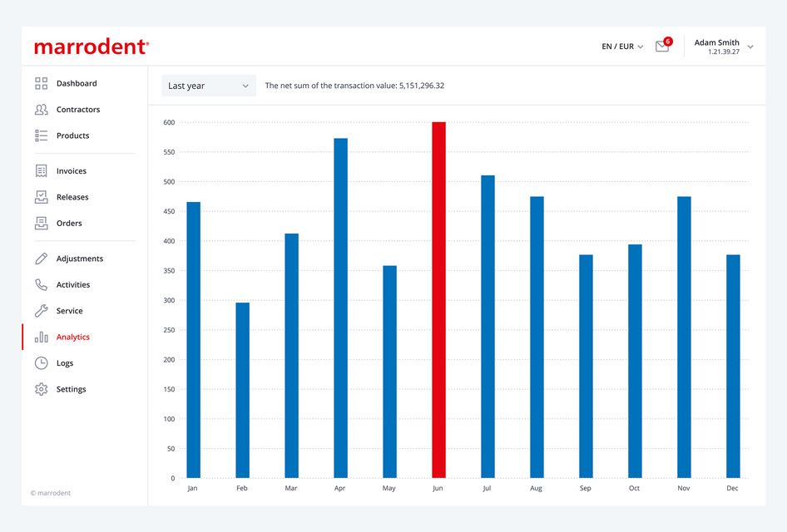Click the Invoices receipt icon
This screenshot has width=787, height=532.
(x=41, y=171)
